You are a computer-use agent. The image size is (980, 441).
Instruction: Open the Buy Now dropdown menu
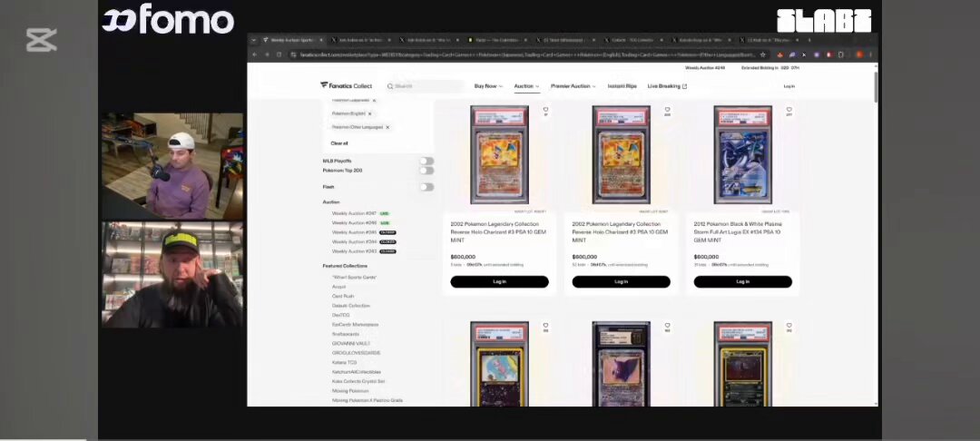tap(488, 86)
